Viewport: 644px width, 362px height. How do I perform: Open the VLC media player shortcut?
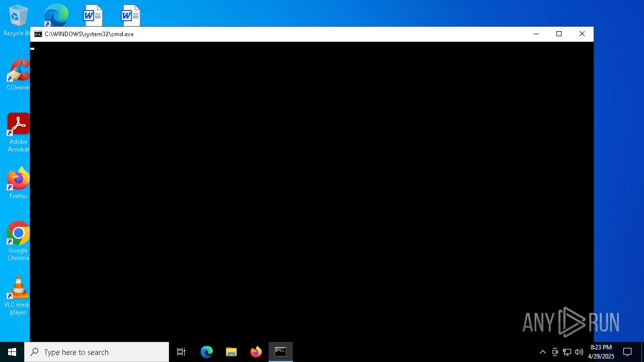[x=18, y=295]
